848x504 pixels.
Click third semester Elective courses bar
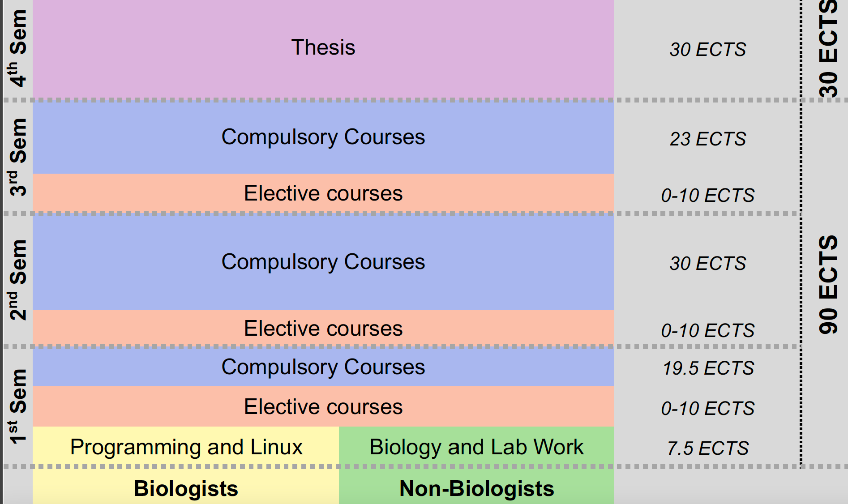pyautogui.click(x=323, y=192)
